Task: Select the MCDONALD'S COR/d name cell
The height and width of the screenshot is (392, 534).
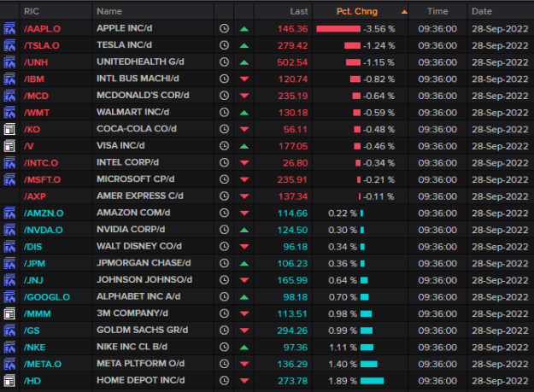Action: pos(143,96)
